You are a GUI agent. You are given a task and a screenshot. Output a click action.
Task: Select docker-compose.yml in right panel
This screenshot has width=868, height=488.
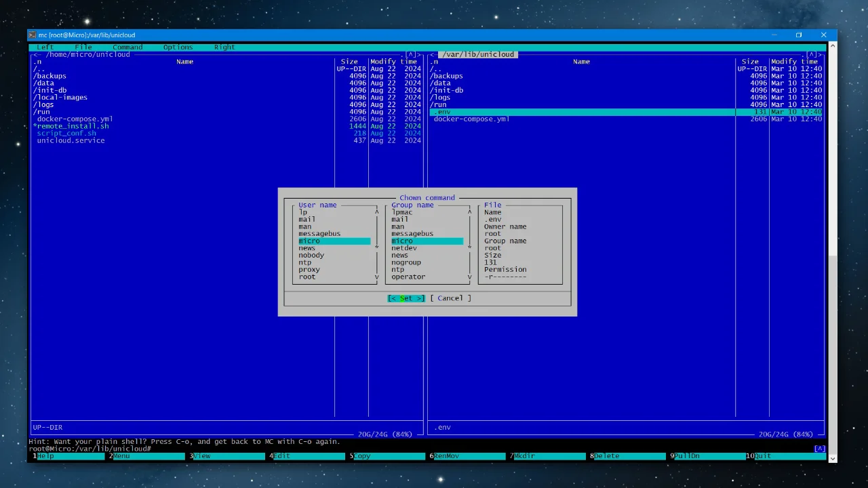(x=626, y=119)
